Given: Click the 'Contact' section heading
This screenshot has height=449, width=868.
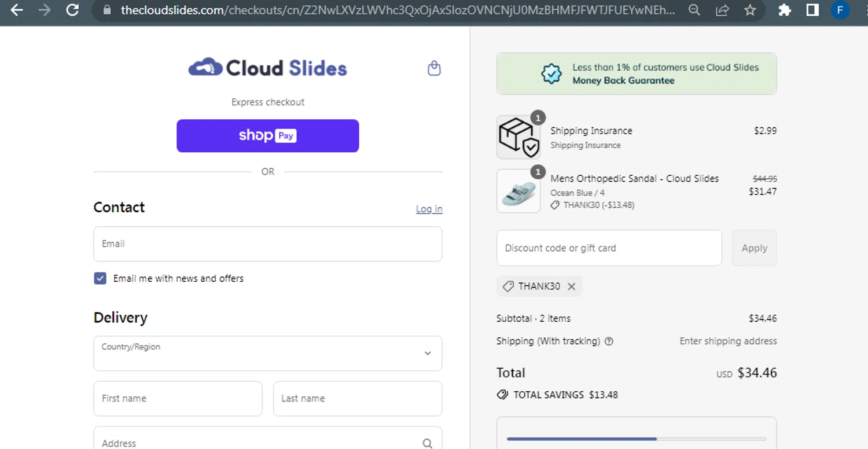Looking at the screenshot, I should tap(119, 208).
